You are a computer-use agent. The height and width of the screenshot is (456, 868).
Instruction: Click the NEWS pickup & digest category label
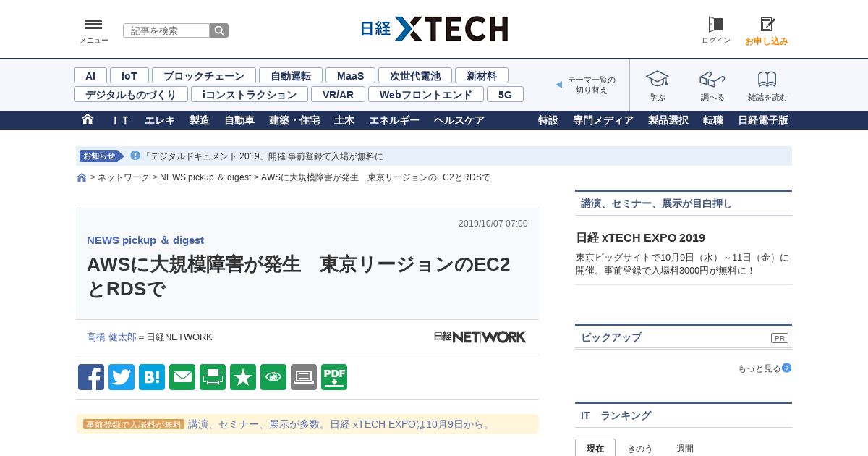tap(145, 240)
